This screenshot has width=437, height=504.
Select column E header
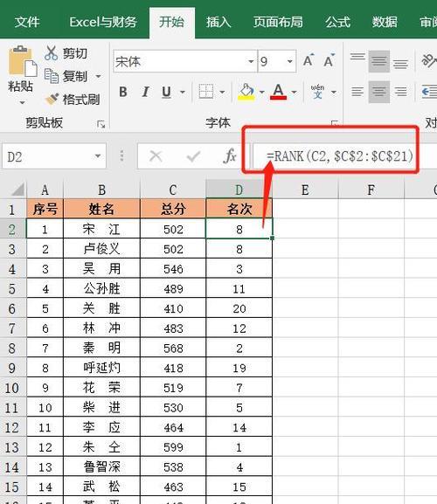coord(305,190)
